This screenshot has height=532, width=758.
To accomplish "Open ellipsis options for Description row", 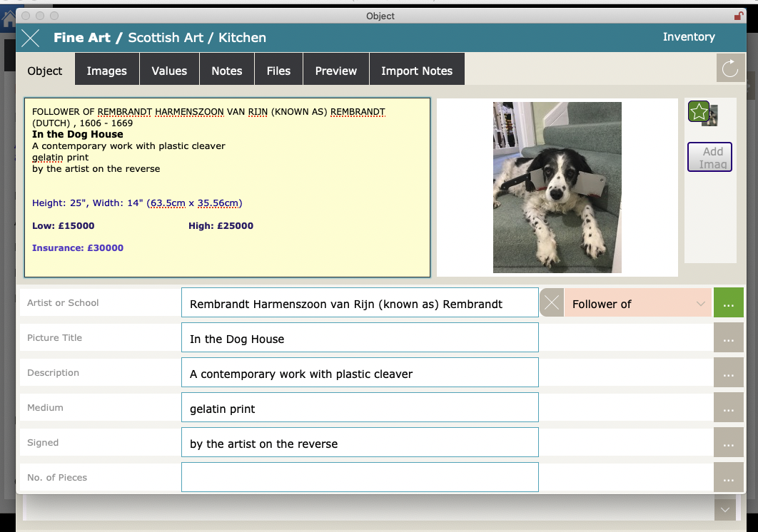I will tap(728, 373).
